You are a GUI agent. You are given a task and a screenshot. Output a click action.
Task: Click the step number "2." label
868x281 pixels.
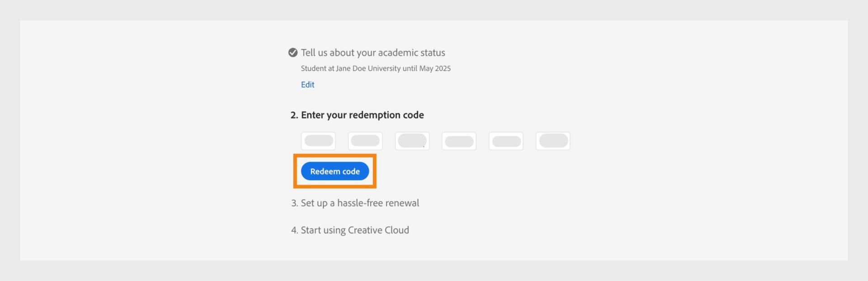[294, 115]
